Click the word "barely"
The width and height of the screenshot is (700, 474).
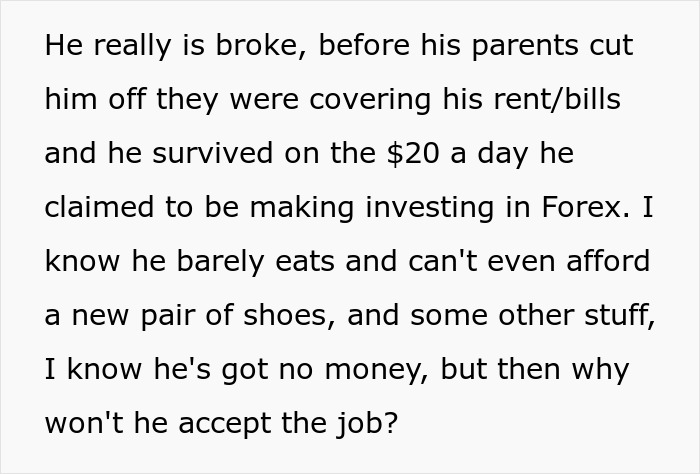point(227,263)
